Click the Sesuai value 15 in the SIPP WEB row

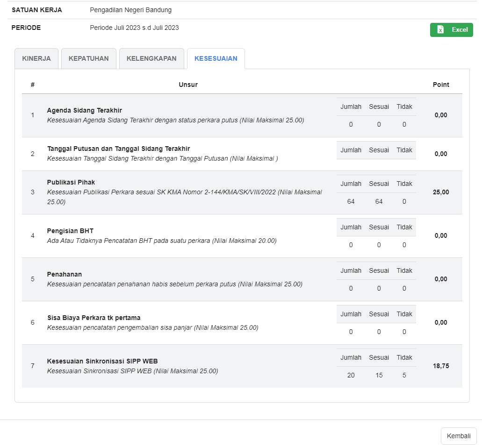(379, 376)
